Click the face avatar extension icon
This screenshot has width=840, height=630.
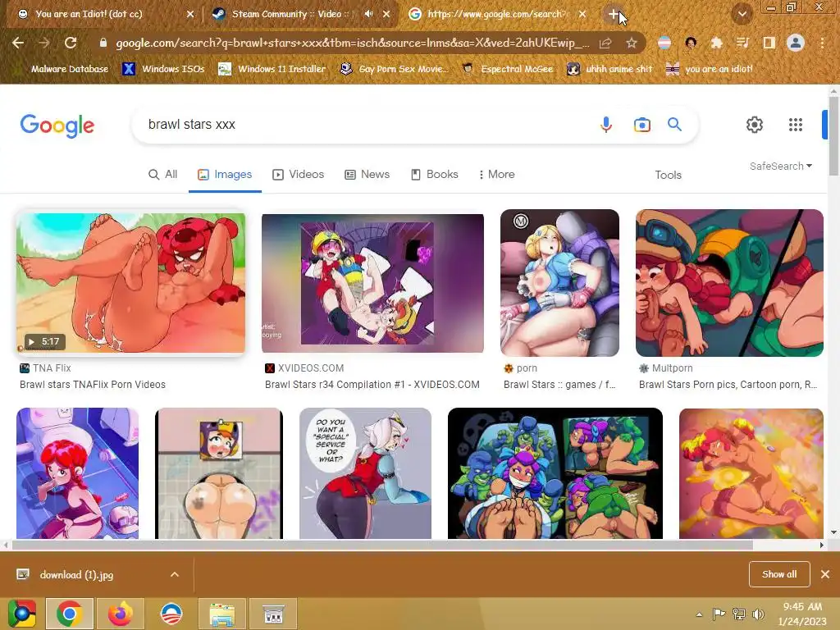691,43
